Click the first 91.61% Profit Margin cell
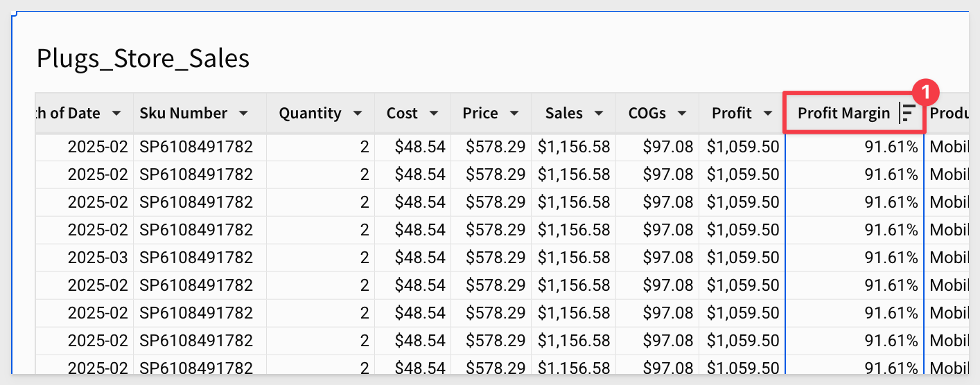 pos(891,147)
